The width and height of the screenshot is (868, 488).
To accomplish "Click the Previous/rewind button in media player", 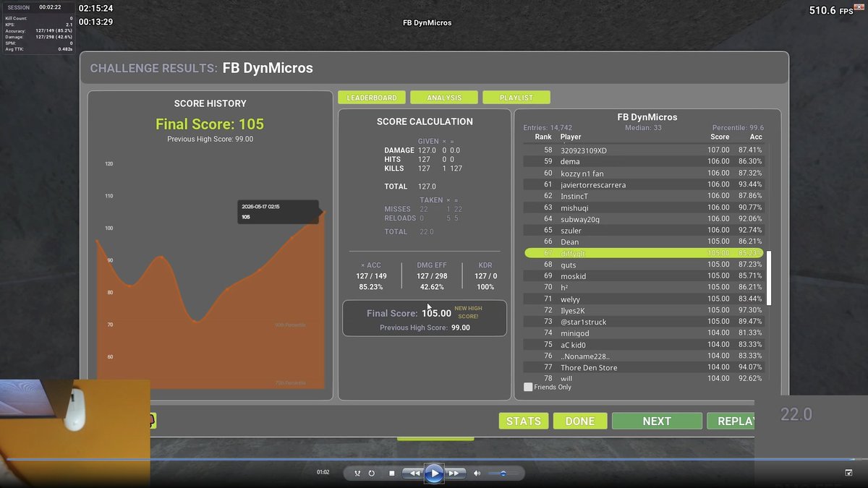I will (x=412, y=473).
